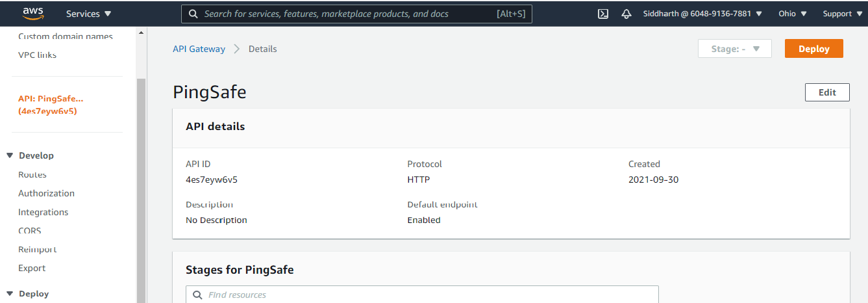This screenshot has width=868, height=303.
Task: Go to API Gateway breadcrumb link
Action: pos(199,49)
